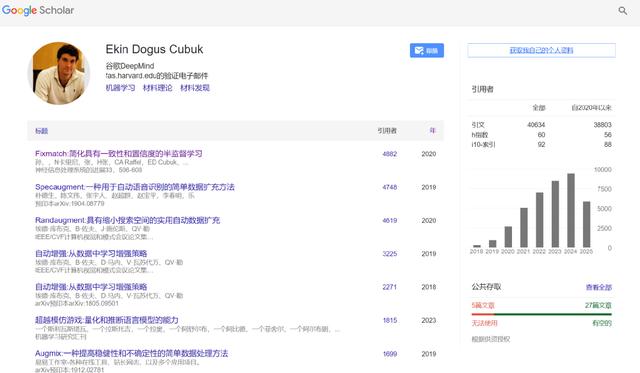Open citation count 3225 link

[x=389, y=254]
